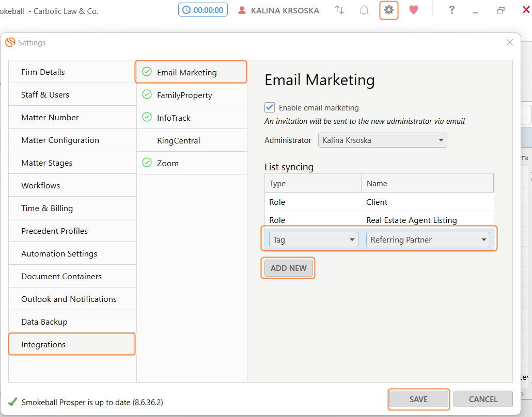Click the Smokeball Prosper up-to-date status text
Screen dimensions: 532x417
point(92,403)
